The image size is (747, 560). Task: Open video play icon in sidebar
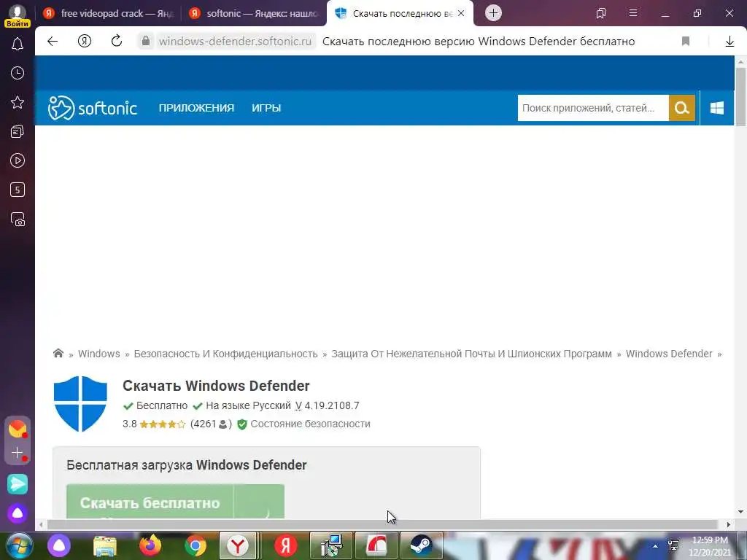coord(18,160)
